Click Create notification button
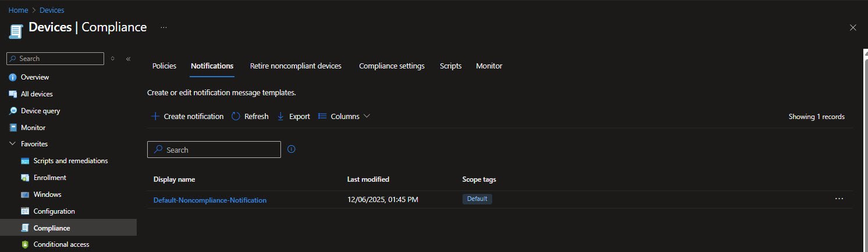 pos(187,116)
